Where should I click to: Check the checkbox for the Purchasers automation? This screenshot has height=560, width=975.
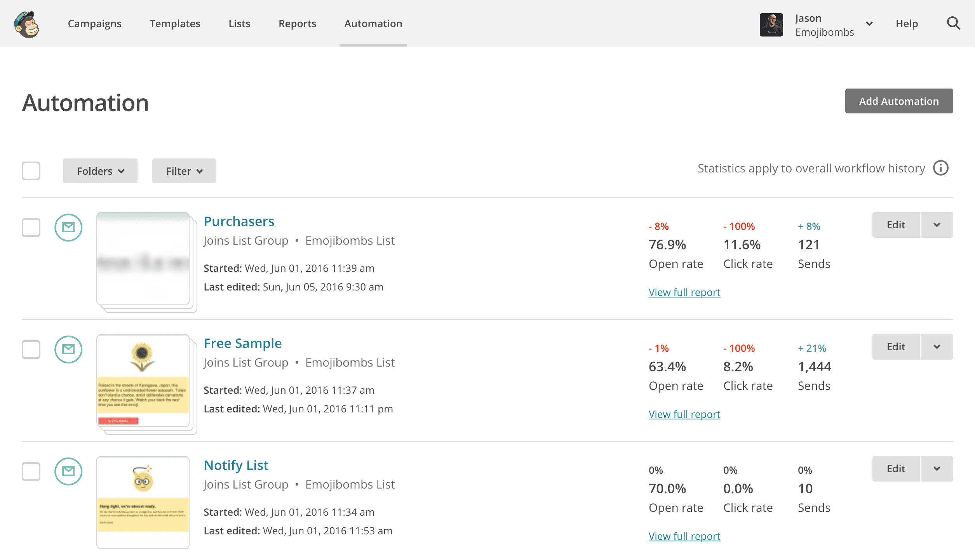(x=31, y=228)
